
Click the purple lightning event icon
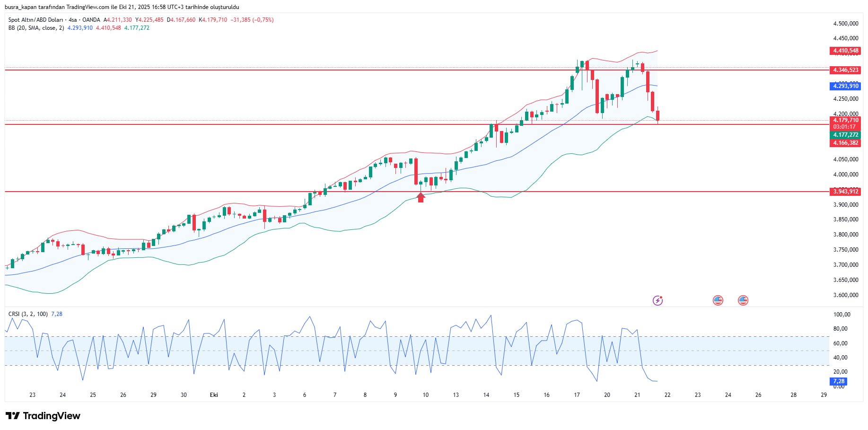658,300
